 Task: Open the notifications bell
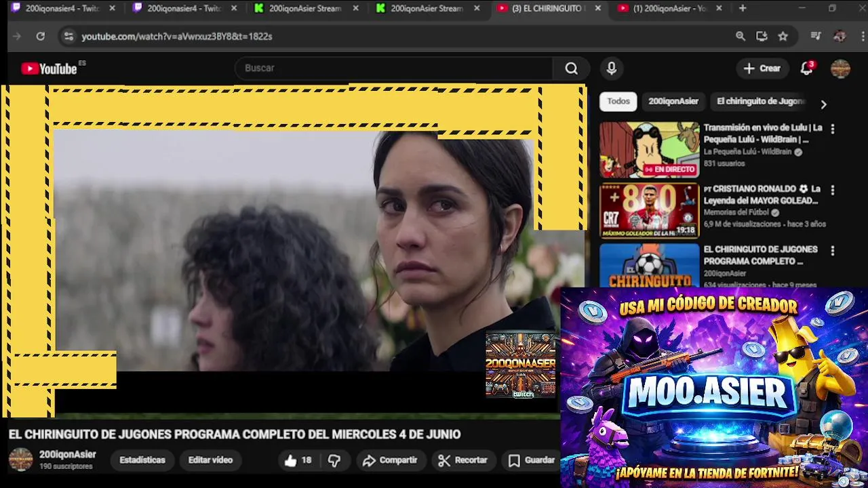point(807,68)
